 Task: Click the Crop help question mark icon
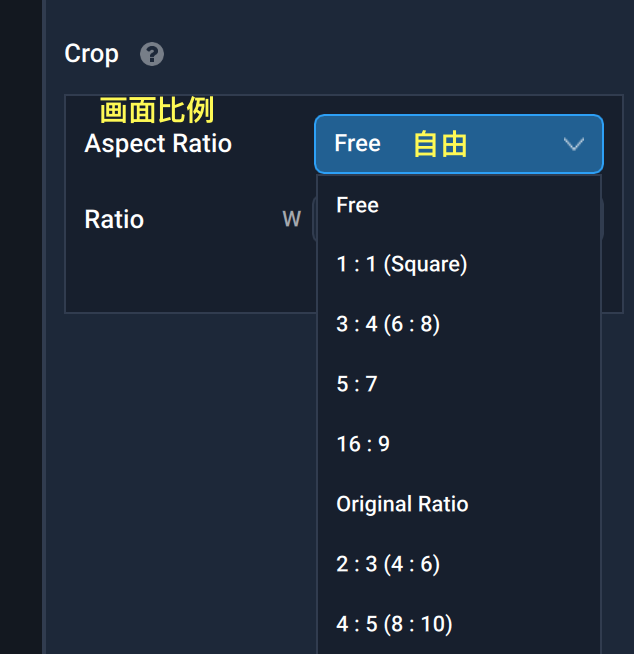(x=152, y=54)
